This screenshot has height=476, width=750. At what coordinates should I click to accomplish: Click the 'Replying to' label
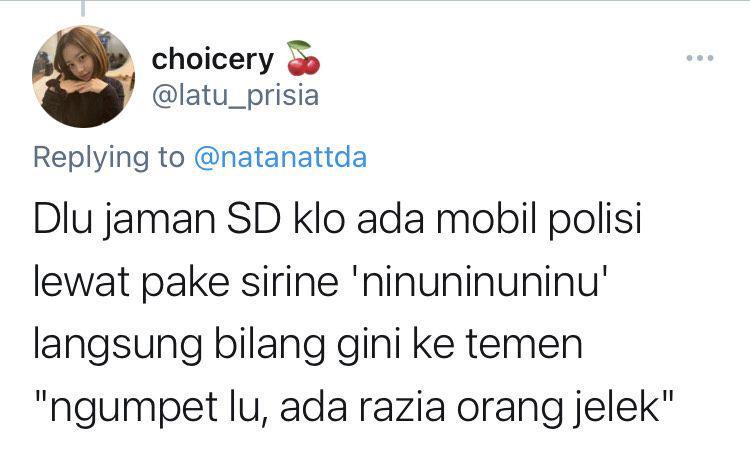[109, 158]
